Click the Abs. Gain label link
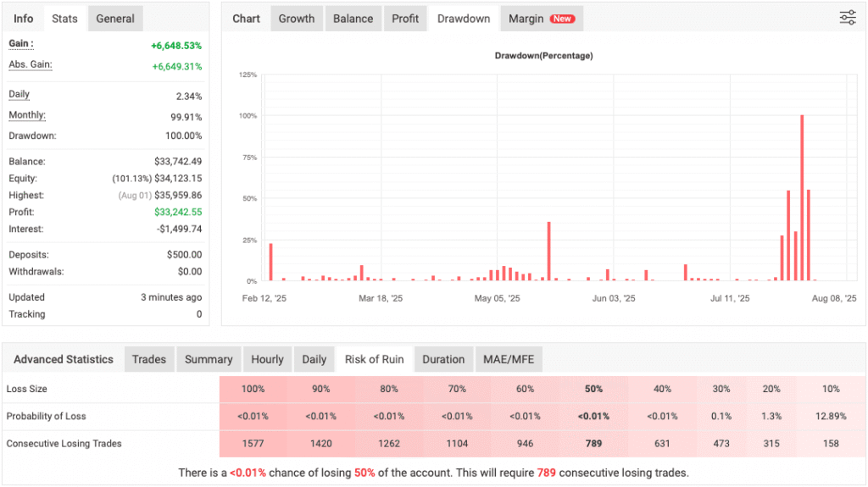 31,65
